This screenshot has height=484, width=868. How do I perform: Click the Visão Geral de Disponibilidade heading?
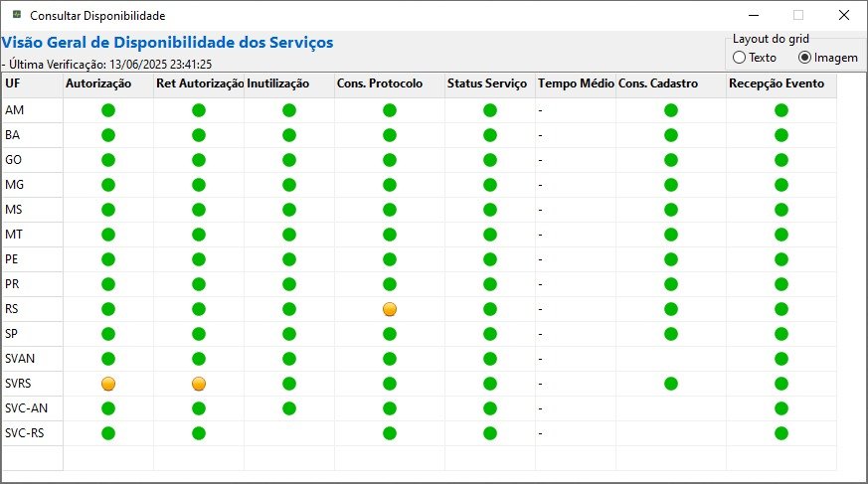click(167, 43)
